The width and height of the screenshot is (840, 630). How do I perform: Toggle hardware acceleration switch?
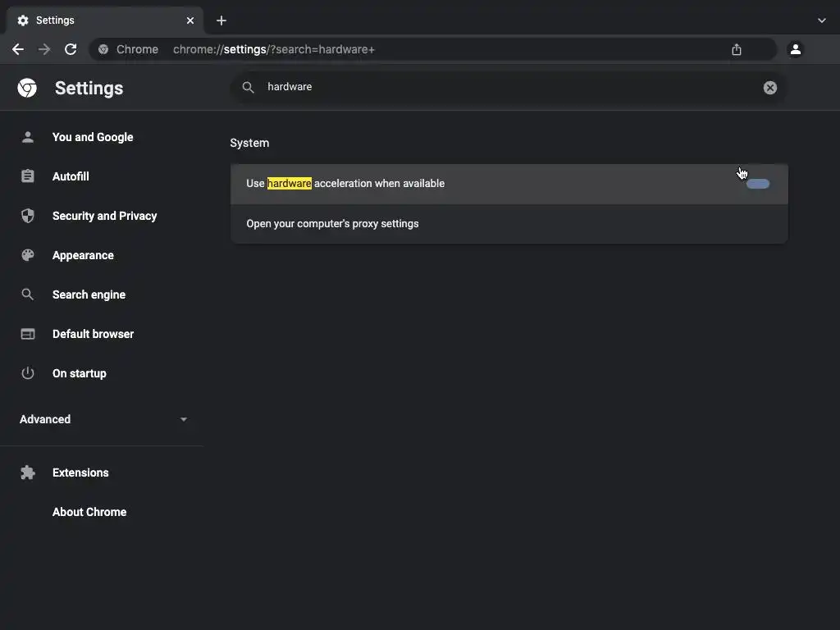click(x=758, y=184)
